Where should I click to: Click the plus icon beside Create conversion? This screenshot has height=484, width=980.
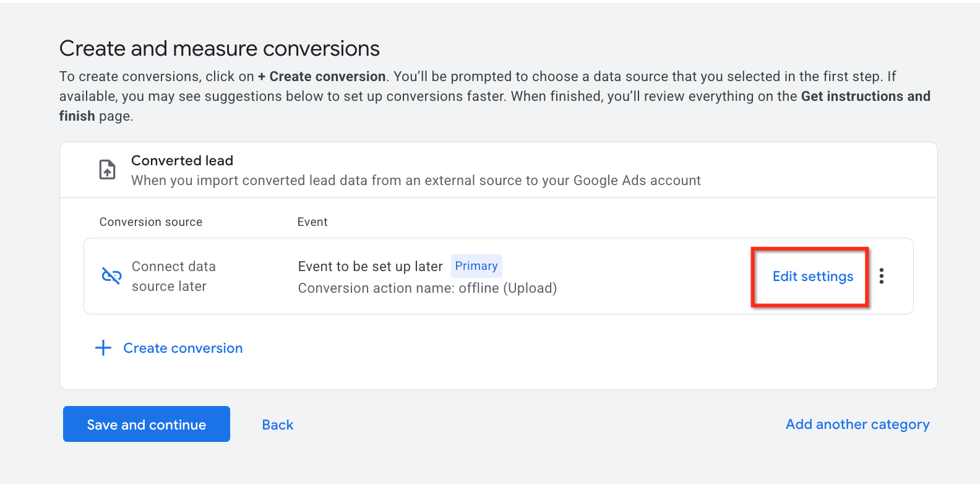pos(103,348)
